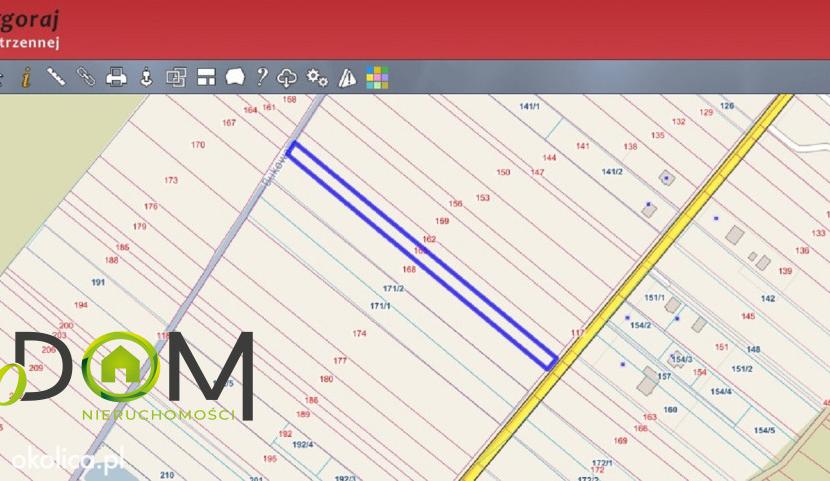This screenshot has height=481, width=830.
Task: Open the help question mark
Action: coord(261,77)
